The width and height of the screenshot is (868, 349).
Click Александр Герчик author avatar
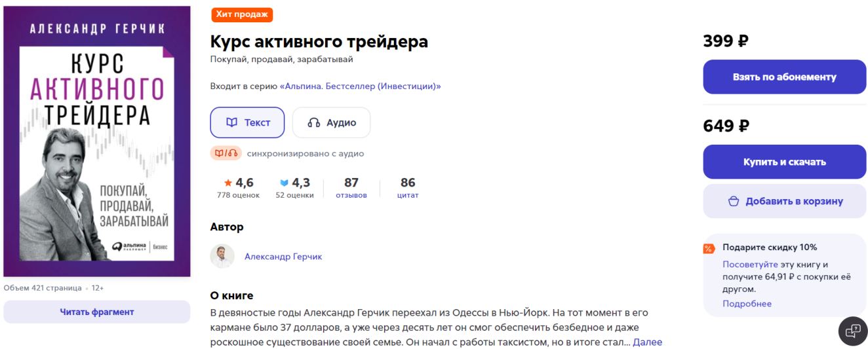click(222, 256)
